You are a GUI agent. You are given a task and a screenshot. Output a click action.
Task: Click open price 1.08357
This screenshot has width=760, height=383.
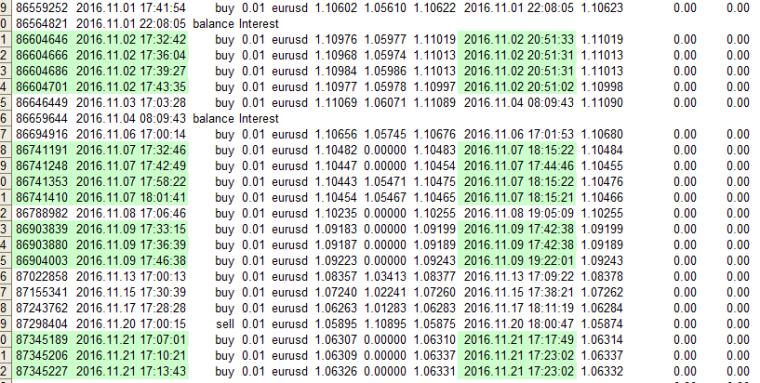[336, 277]
